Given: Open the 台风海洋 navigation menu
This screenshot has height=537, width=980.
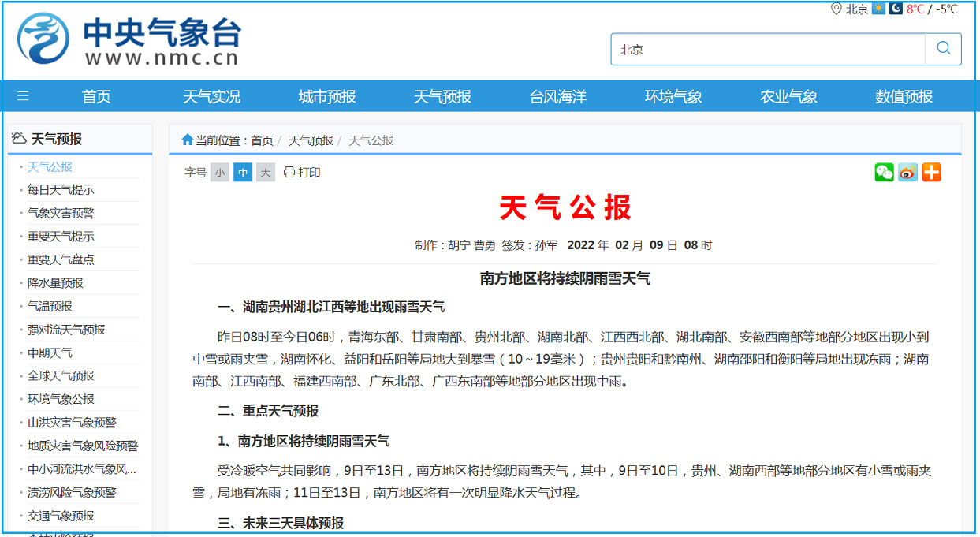Looking at the screenshot, I should point(557,96).
